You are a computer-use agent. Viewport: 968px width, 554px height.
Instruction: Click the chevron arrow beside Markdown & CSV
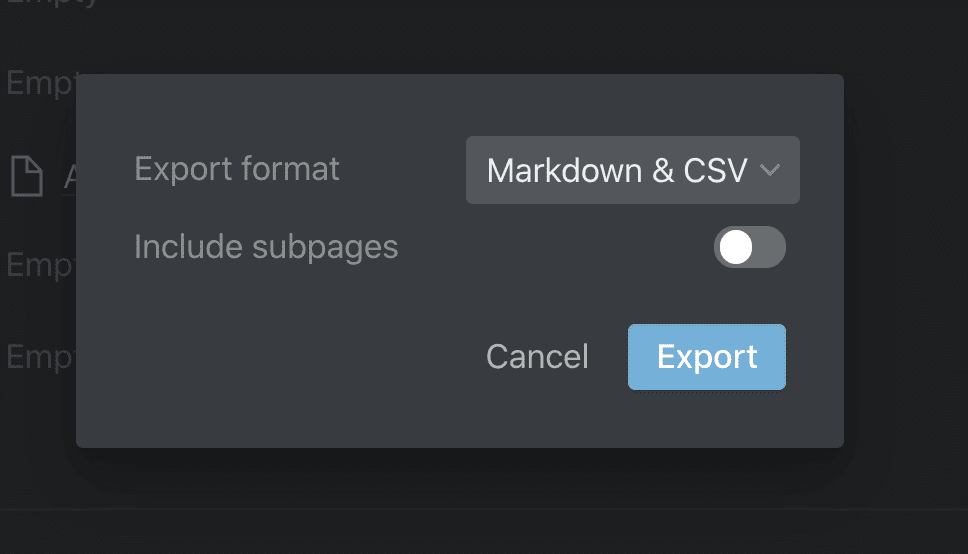pos(770,170)
